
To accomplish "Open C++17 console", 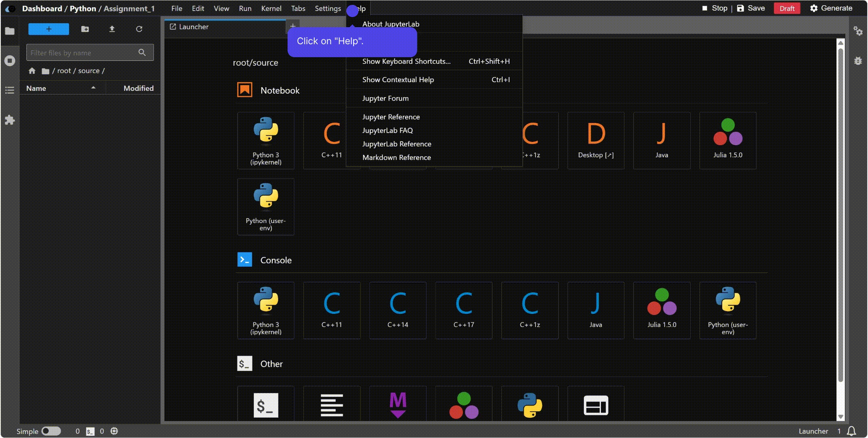I will [x=464, y=310].
